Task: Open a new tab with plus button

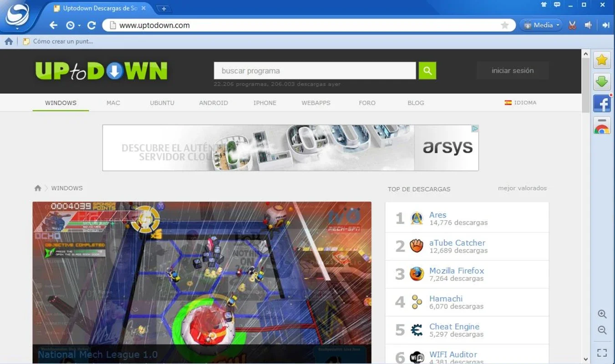Action: 163,9
